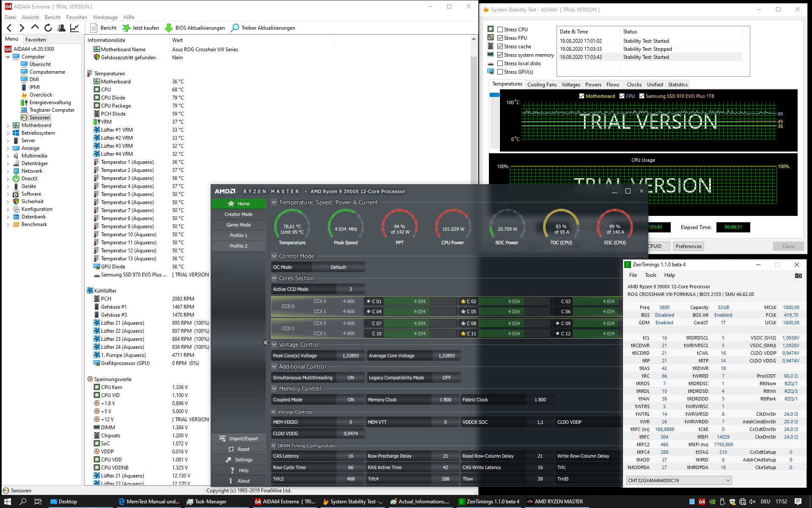Image resolution: width=812 pixels, height=508 pixels.
Task: Select Home in Ryzen Master sidebar
Action: pos(239,204)
